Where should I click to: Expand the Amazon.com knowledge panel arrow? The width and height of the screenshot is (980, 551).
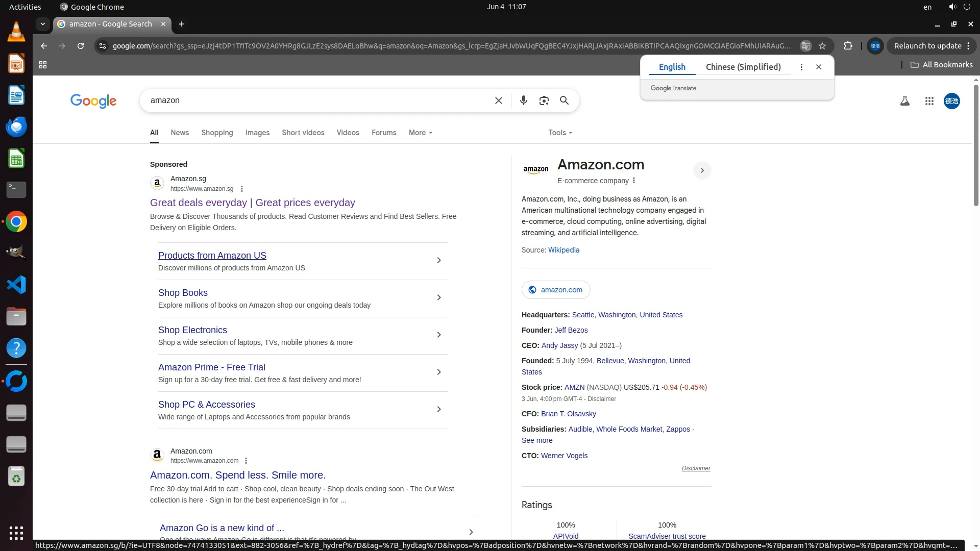(x=702, y=170)
